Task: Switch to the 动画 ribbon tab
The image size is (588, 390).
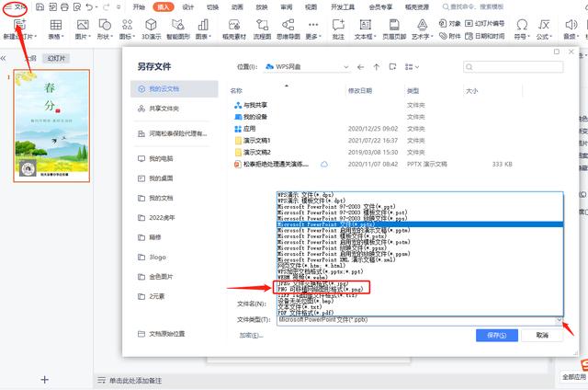Action: click(x=237, y=7)
